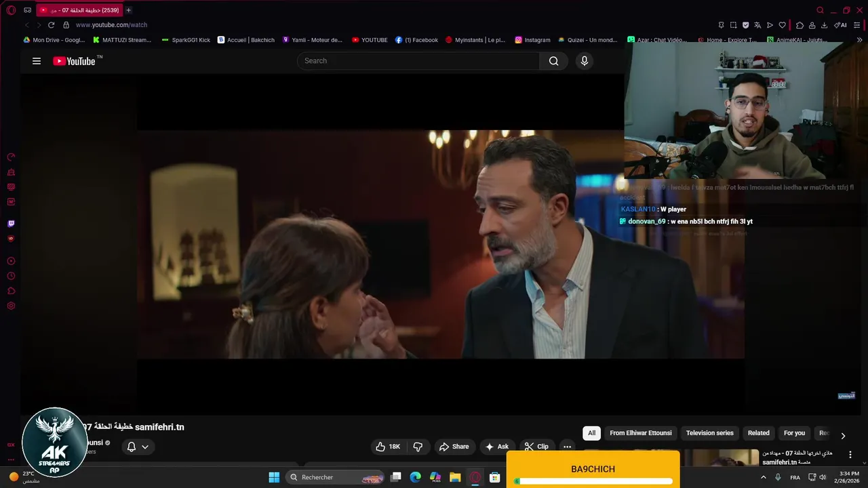
Task: Open the Instagram bookmark
Action: 532,40
